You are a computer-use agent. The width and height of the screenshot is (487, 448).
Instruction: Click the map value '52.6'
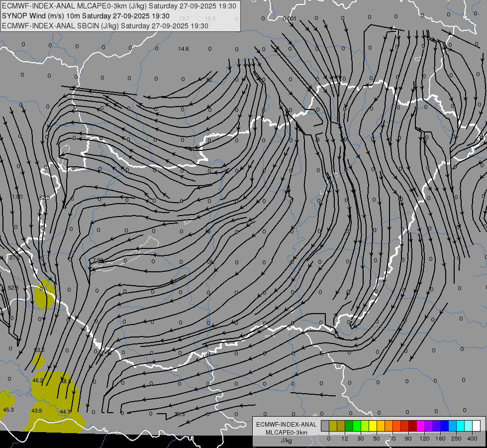[x=13, y=288]
